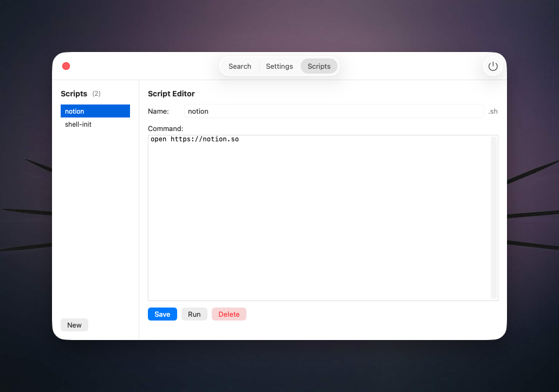Click the command editor scrollbar
This screenshot has width=559, height=392.
pyautogui.click(x=494, y=217)
